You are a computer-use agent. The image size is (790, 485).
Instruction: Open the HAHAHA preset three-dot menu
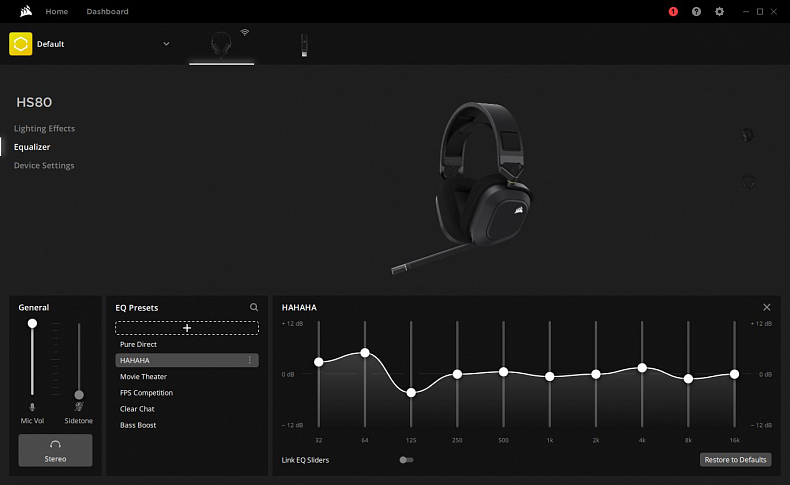250,360
